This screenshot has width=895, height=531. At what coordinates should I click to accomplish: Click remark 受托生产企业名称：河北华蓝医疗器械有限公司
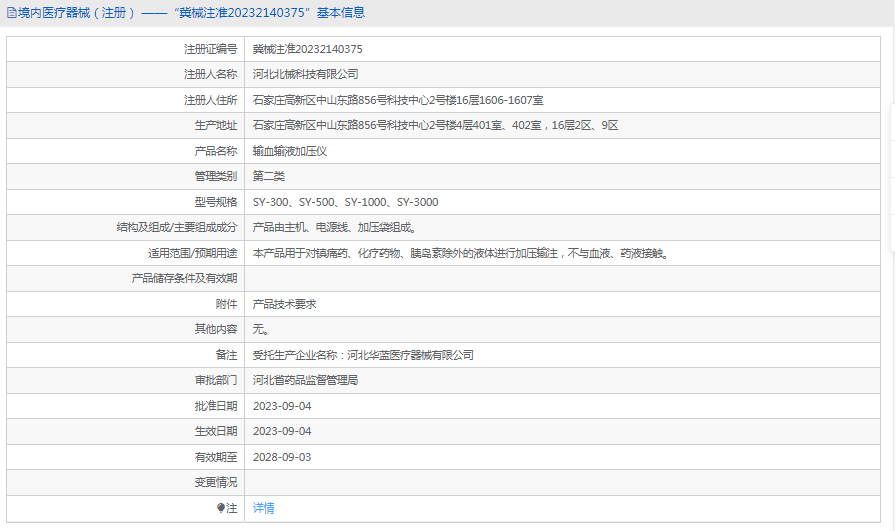tap(363, 355)
